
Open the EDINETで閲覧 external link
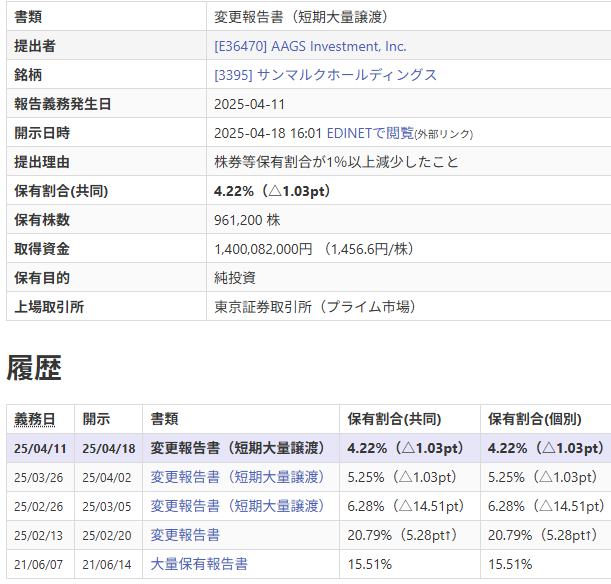pyautogui.click(x=370, y=133)
